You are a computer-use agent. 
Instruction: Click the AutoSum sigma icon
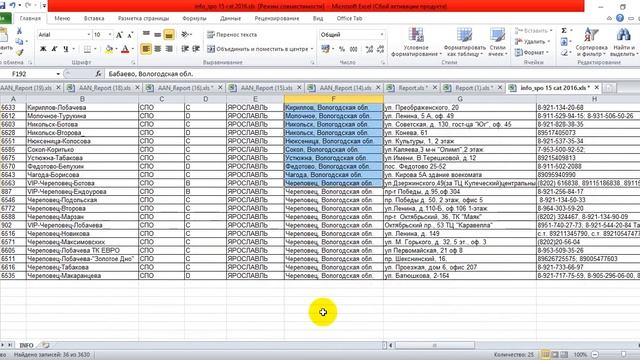564,31
